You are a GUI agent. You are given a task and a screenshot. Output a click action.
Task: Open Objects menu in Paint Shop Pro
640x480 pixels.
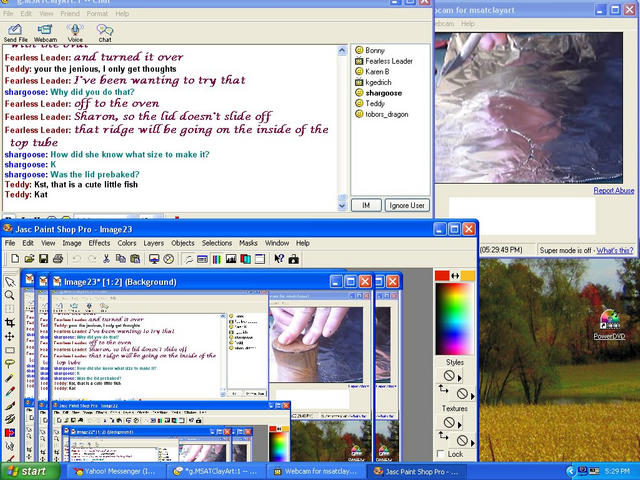182,243
